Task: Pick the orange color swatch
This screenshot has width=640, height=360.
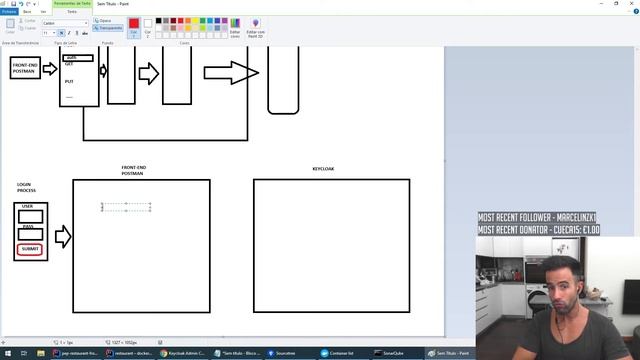Action: pos(188,20)
